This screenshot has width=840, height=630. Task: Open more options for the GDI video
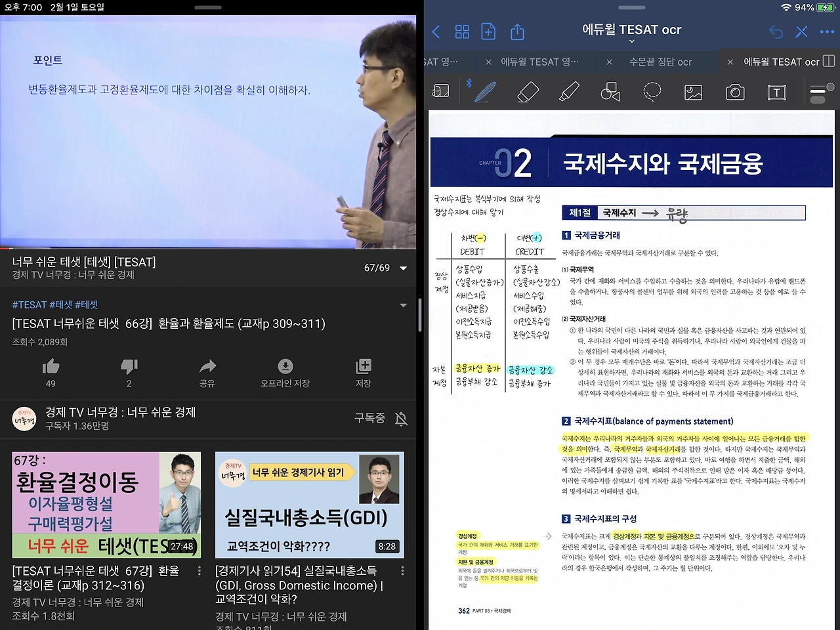pyautogui.click(x=402, y=572)
